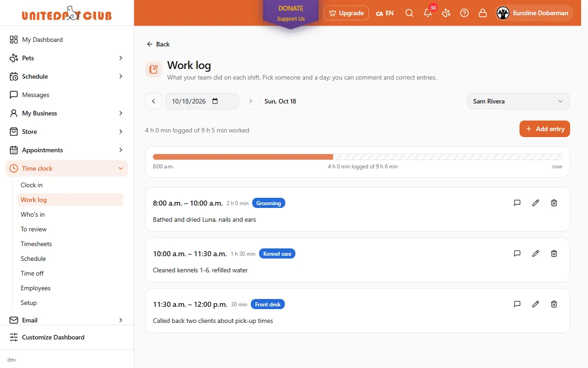Edit the Front desk entry
This screenshot has width=588, height=368.
(x=536, y=304)
